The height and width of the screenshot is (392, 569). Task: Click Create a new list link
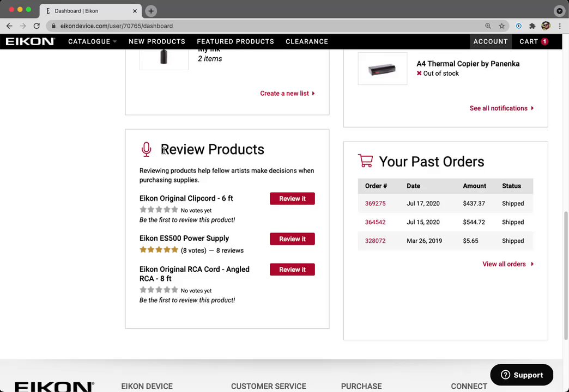287,93
